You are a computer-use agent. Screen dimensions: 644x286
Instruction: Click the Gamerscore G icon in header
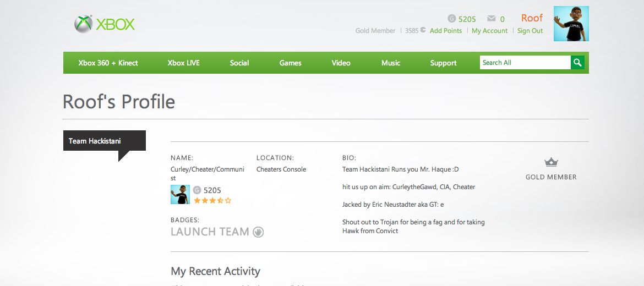pyautogui.click(x=452, y=19)
